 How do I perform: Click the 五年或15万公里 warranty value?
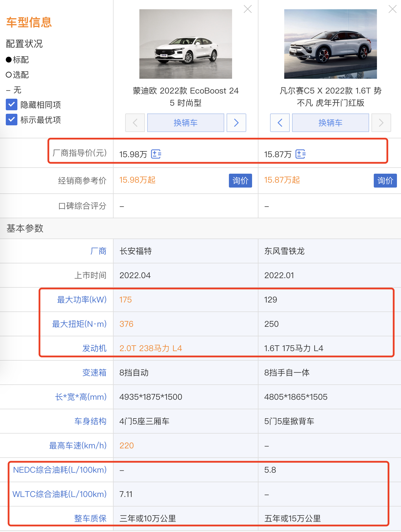pyautogui.click(x=293, y=518)
